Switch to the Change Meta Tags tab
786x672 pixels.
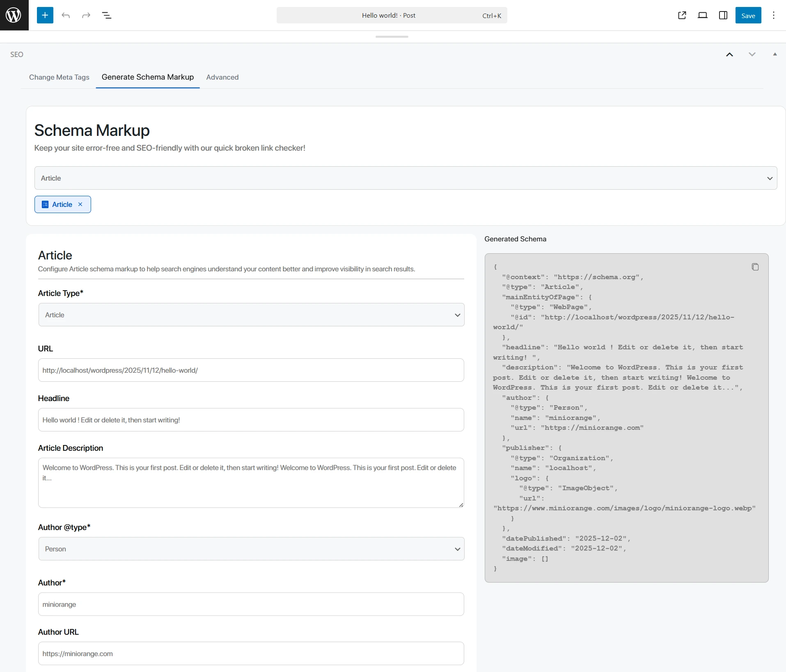coord(59,77)
